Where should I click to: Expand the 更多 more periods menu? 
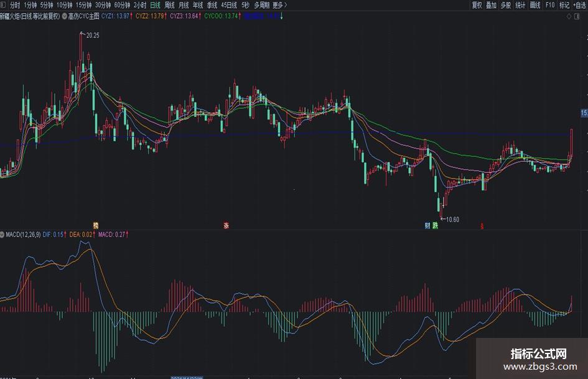(280, 5)
